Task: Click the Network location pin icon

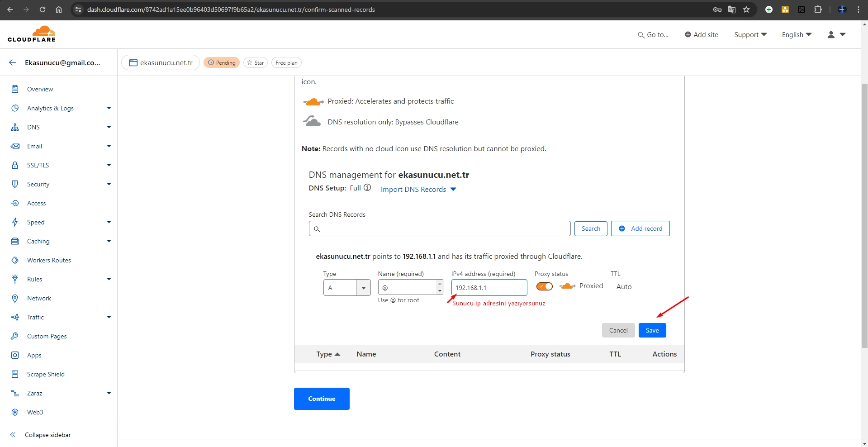Action: [x=15, y=298]
